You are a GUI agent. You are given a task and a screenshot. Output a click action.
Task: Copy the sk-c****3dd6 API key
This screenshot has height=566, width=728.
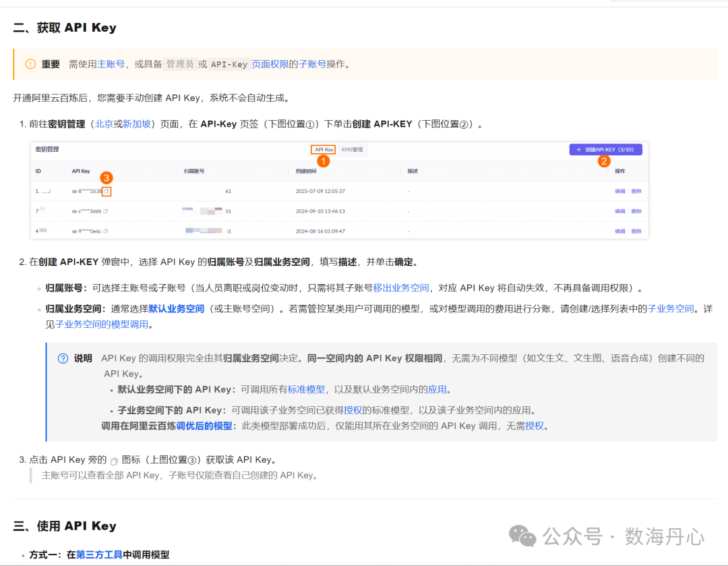point(106,211)
